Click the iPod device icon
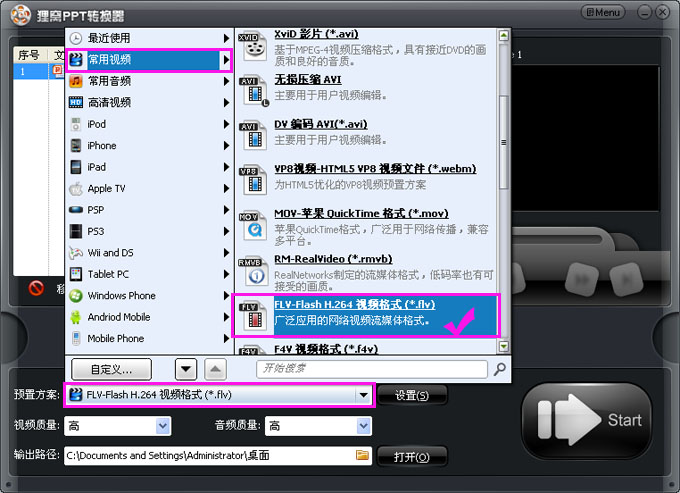 (75, 124)
